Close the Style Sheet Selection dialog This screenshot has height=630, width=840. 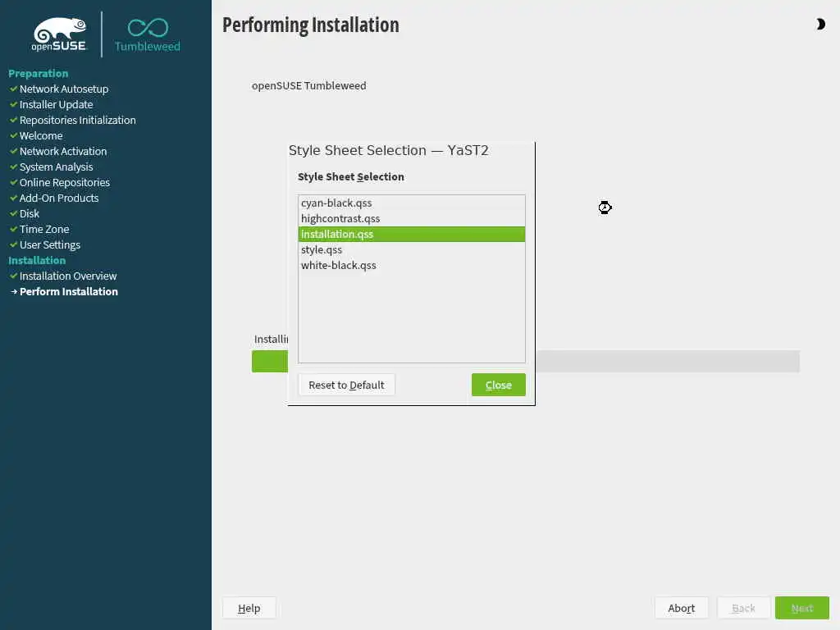coord(498,385)
